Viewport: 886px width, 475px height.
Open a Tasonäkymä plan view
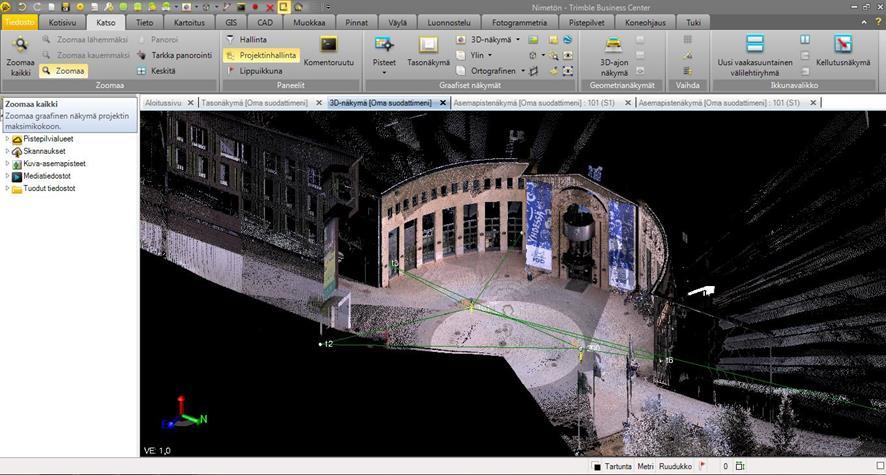[x=428, y=52]
